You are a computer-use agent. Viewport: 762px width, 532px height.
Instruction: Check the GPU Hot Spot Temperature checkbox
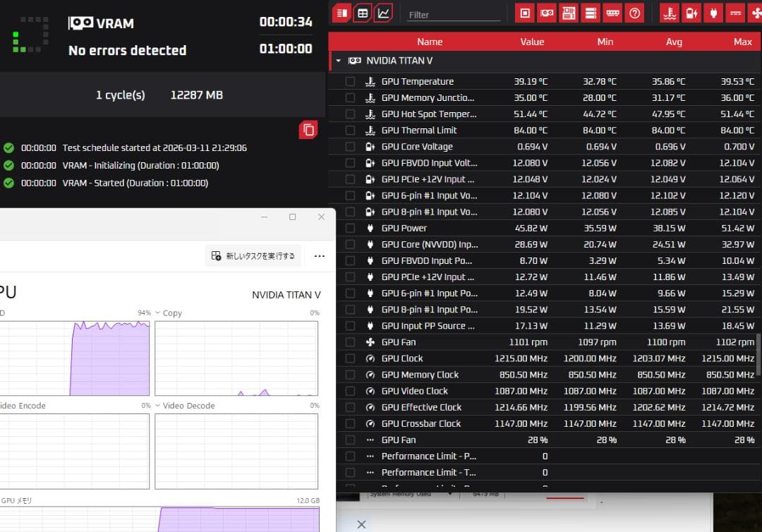pos(350,114)
